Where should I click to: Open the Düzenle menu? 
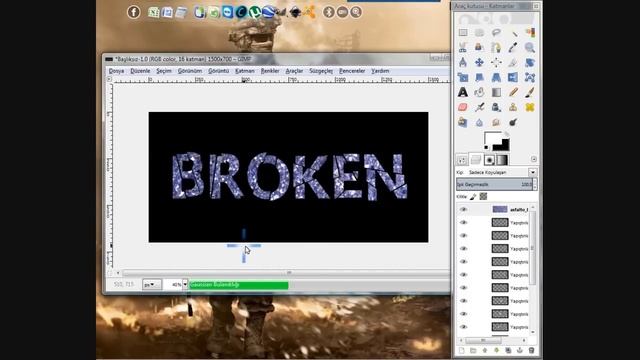pyautogui.click(x=140, y=71)
